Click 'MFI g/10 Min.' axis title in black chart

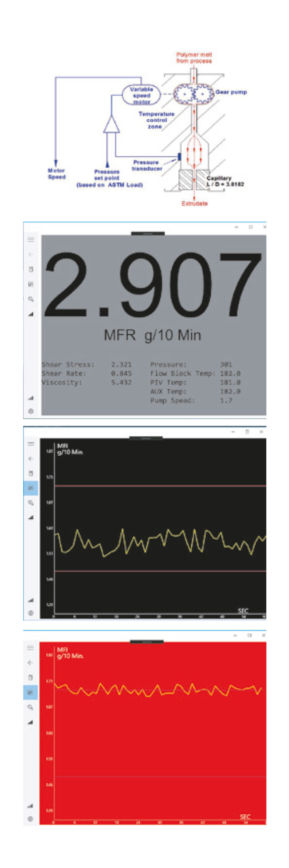click(x=70, y=449)
